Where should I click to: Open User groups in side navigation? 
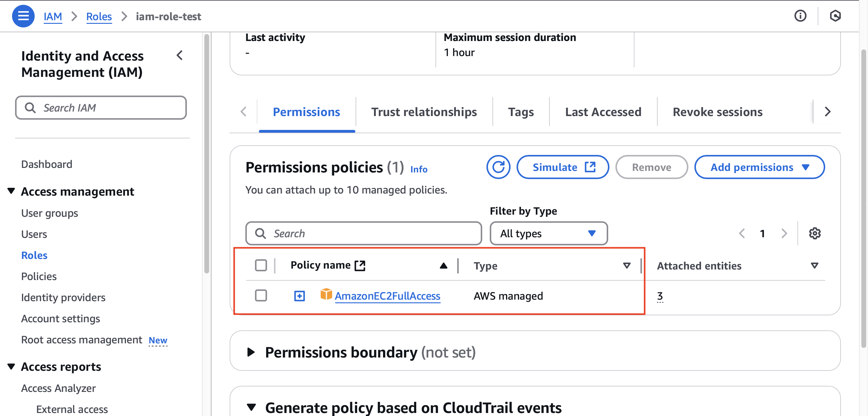click(49, 213)
